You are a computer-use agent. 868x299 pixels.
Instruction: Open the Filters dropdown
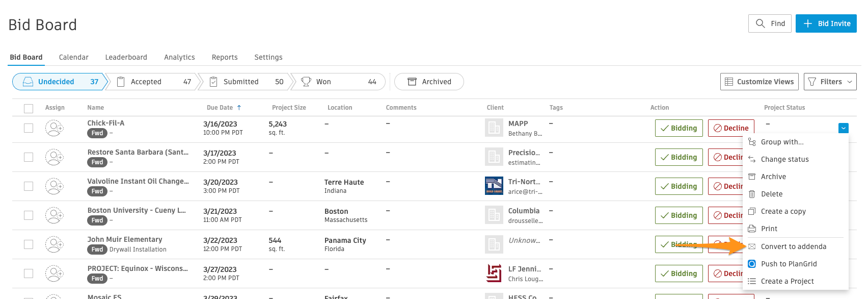point(830,82)
